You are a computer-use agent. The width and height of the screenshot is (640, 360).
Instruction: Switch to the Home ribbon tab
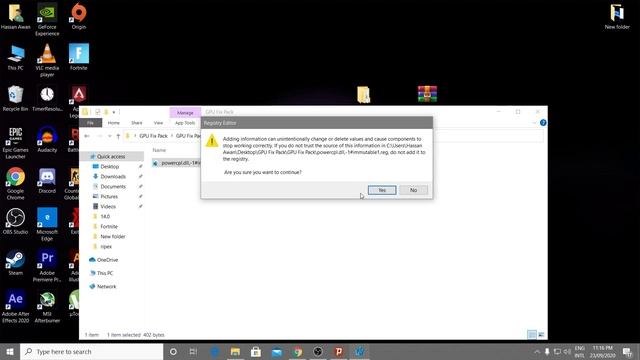(x=113, y=123)
